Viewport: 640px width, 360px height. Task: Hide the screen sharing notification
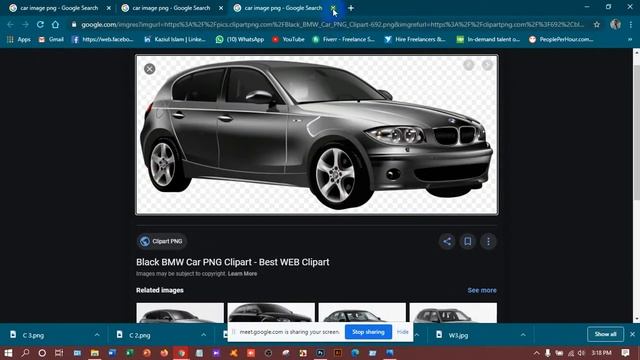coord(402,332)
